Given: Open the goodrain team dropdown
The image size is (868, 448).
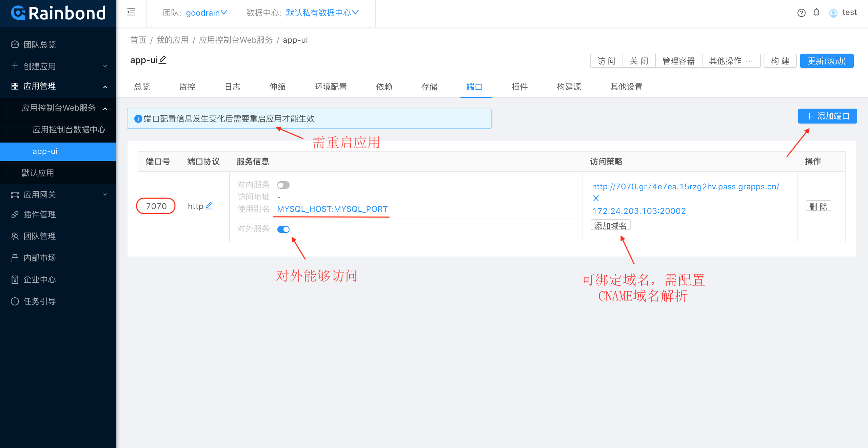Looking at the screenshot, I should tap(206, 13).
